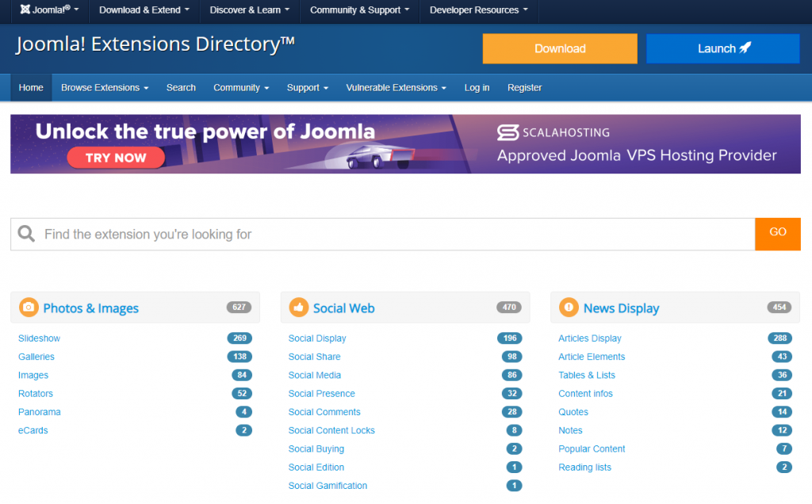Expand the Community nav dropdown

tap(241, 87)
